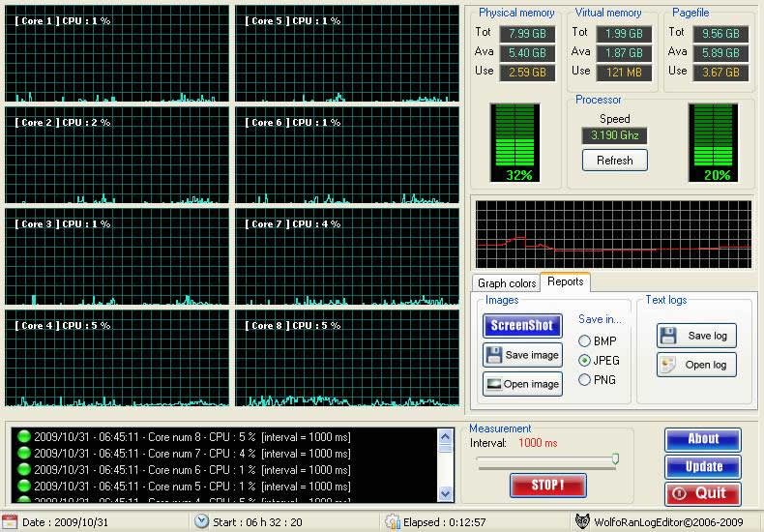
Task: Click the measurement interval slider handle
Action: tap(615, 458)
